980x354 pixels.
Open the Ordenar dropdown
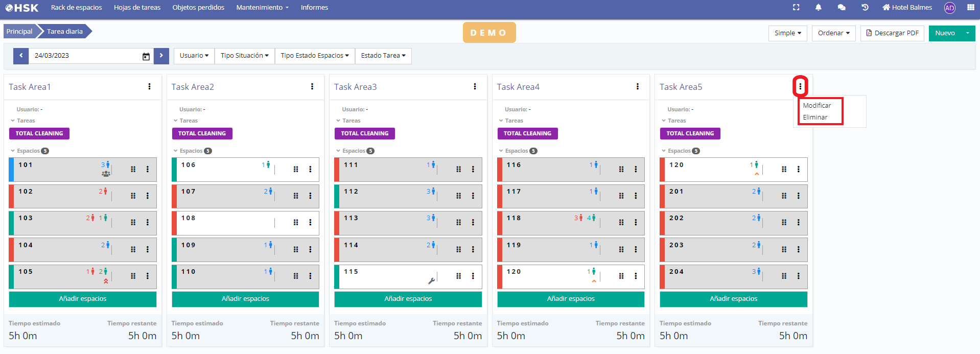click(x=833, y=33)
